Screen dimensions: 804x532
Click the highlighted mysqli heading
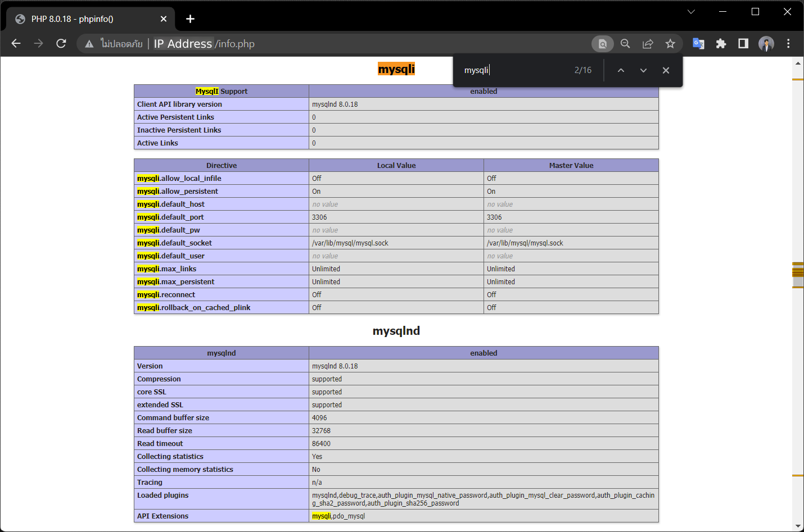tap(396, 69)
